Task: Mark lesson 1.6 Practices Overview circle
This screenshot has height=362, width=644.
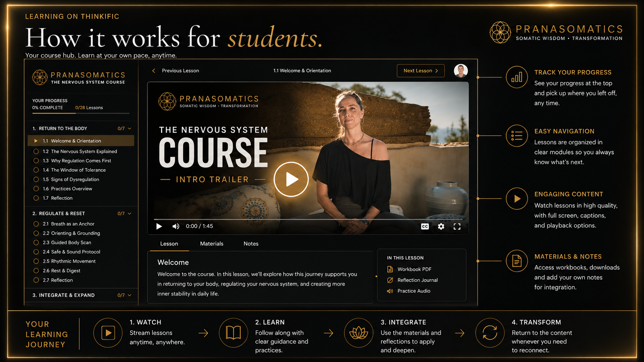Action: (x=36, y=189)
